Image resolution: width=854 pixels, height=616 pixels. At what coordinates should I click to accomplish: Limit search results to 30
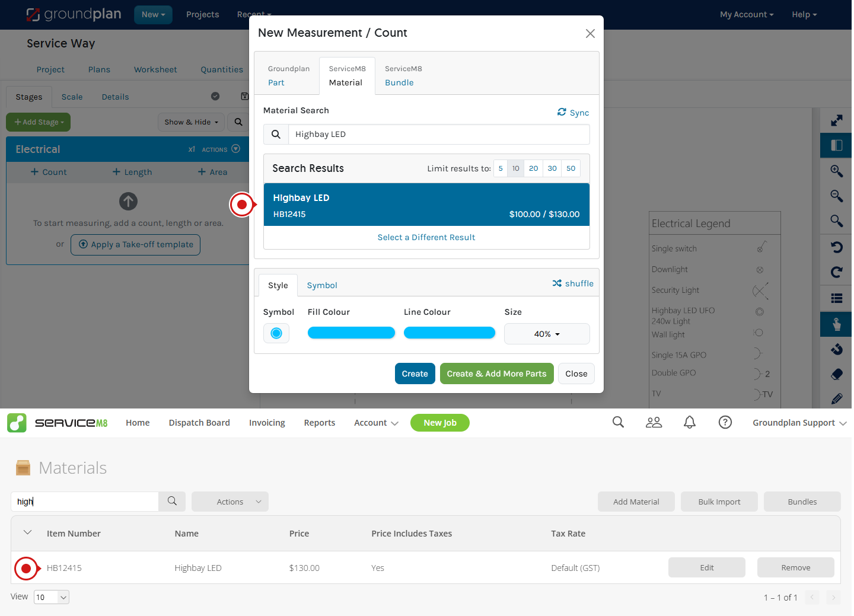(552, 168)
